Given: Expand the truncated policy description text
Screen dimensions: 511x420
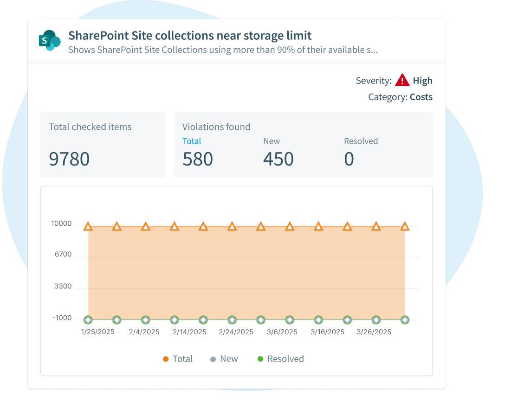Looking at the screenshot, I should pyautogui.click(x=223, y=50).
